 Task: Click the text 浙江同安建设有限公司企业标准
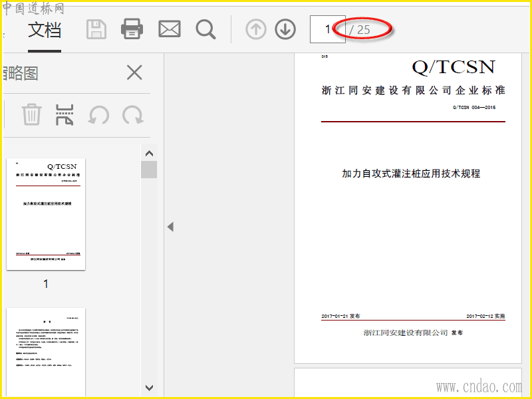point(413,90)
